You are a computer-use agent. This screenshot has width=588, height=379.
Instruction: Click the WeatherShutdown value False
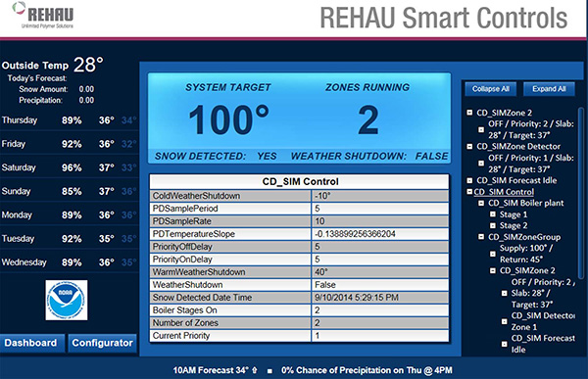click(325, 285)
